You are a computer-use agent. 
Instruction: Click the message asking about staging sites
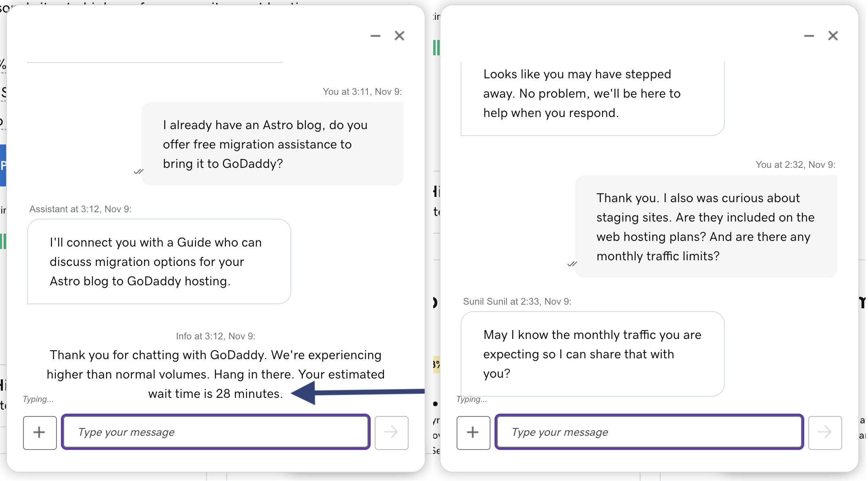tap(705, 227)
